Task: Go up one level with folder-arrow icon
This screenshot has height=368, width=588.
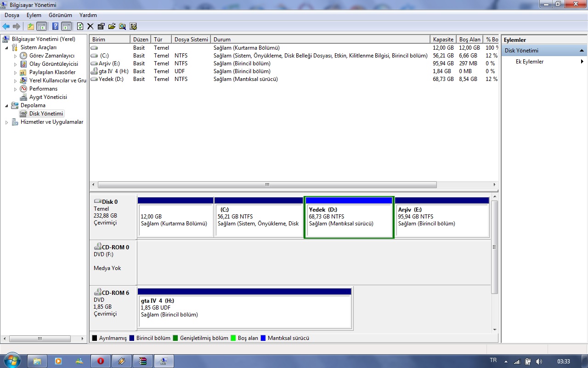Action: 31,26
